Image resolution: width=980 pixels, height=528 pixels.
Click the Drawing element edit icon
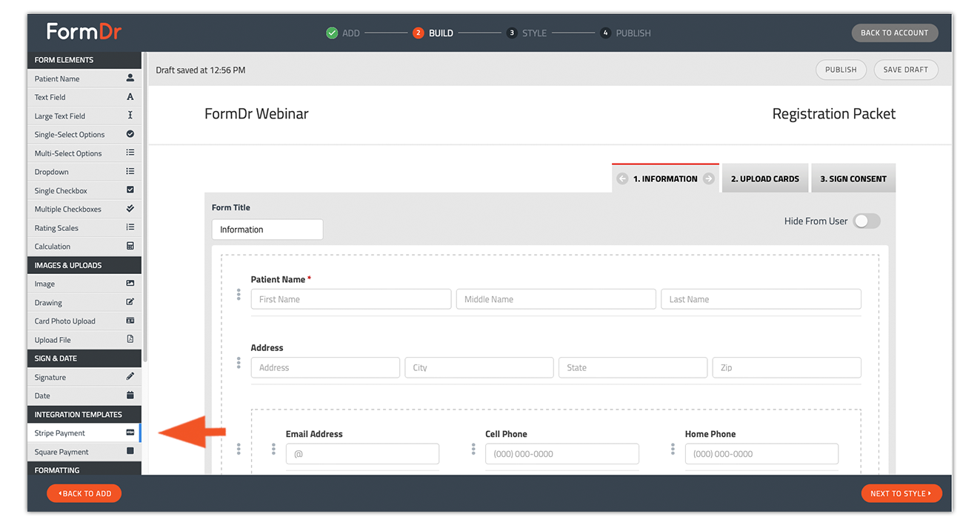pyautogui.click(x=130, y=302)
